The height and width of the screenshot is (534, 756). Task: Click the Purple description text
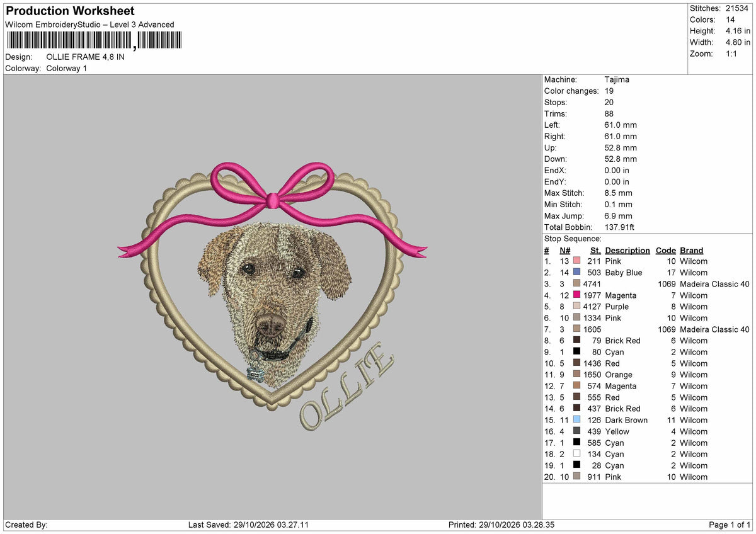click(617, 307)
